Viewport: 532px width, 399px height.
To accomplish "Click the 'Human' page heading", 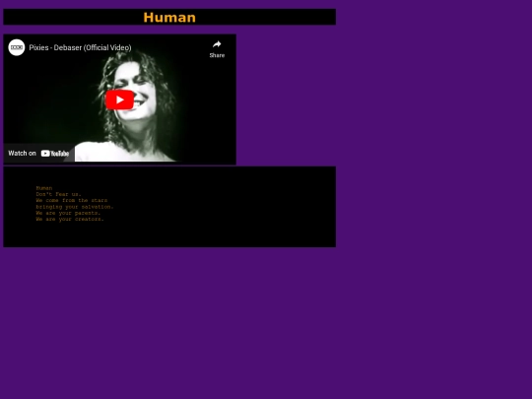I will click(169, 18).
